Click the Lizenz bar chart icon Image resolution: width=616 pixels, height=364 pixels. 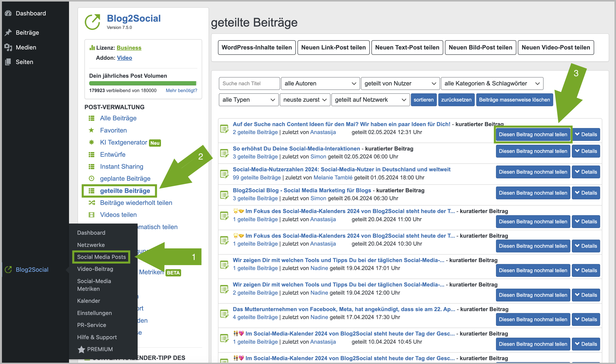(x=92, y=48)
